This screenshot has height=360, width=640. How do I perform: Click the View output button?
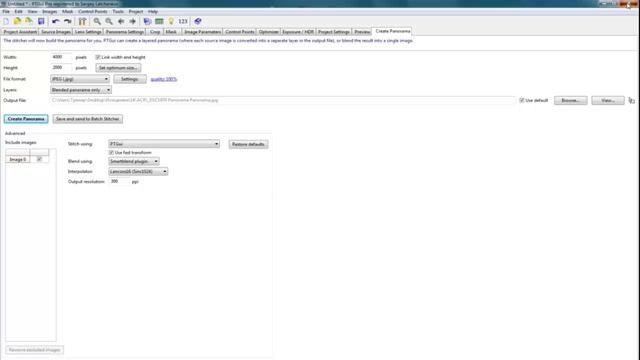[x=608, y=100]
